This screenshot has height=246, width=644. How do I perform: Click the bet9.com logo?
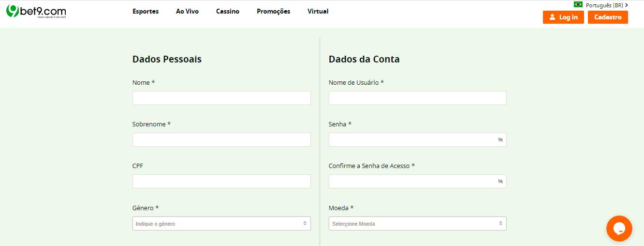[36, 12]
